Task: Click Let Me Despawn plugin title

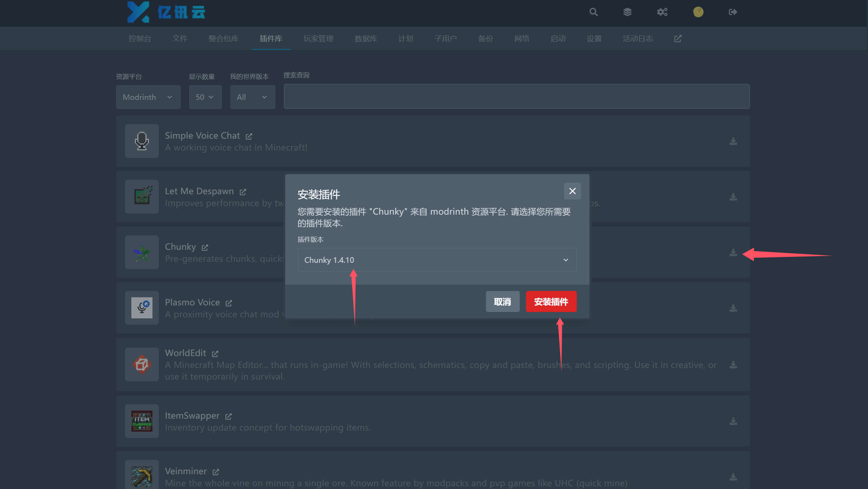Action: [199, 191]
